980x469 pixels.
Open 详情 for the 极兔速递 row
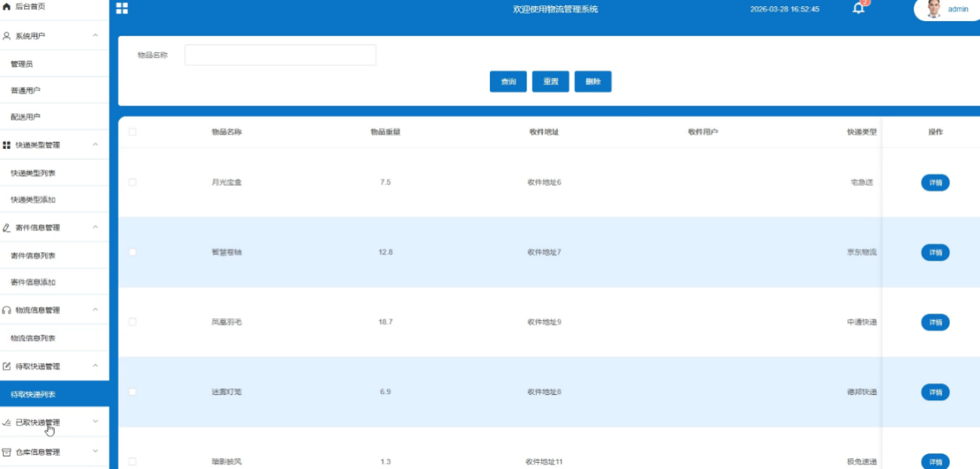[x=936, y=461]
